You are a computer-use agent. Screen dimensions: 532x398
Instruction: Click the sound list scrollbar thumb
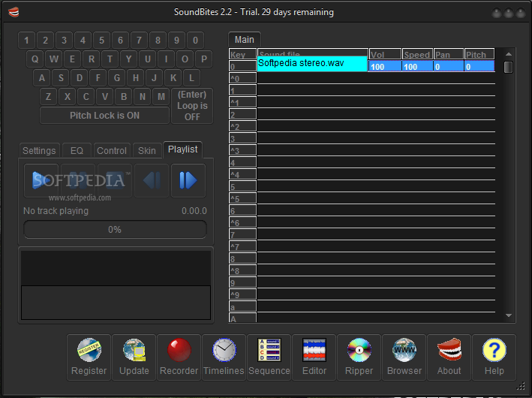pos(508,67)
